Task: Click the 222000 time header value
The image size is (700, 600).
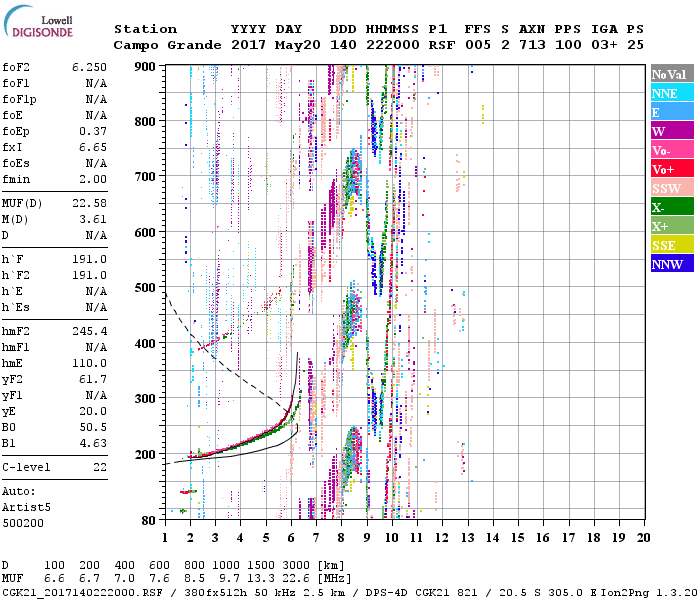Action: click(x=393, y=45)
